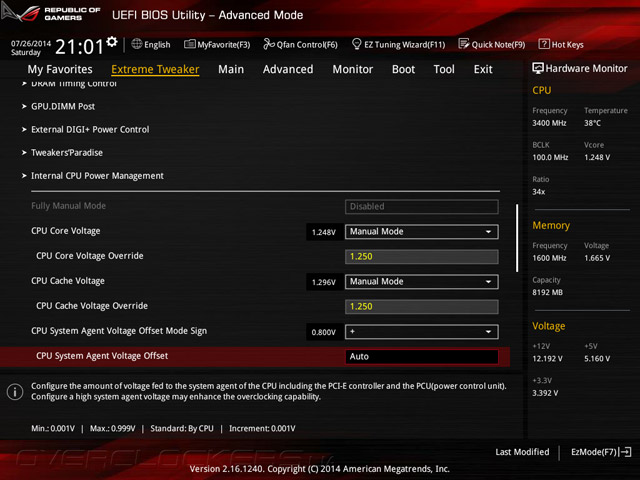Click the MyFavorite folder icon

tap(189, 44)
